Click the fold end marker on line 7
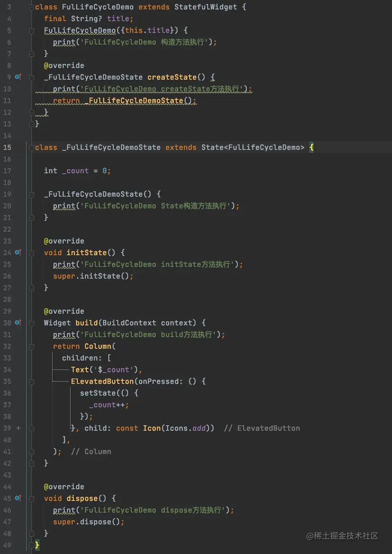392x554 pixels. pos(31,54)
